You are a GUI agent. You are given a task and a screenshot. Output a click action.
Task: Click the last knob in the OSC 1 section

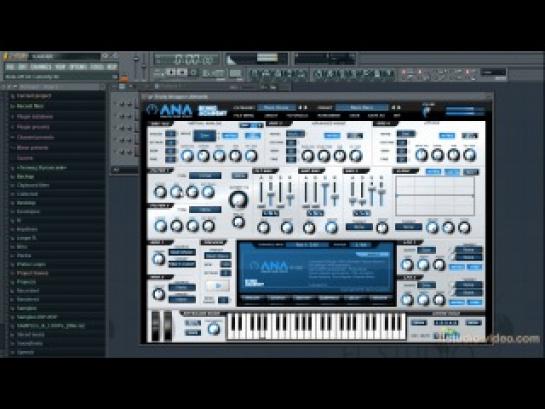(x=251, y=156)
